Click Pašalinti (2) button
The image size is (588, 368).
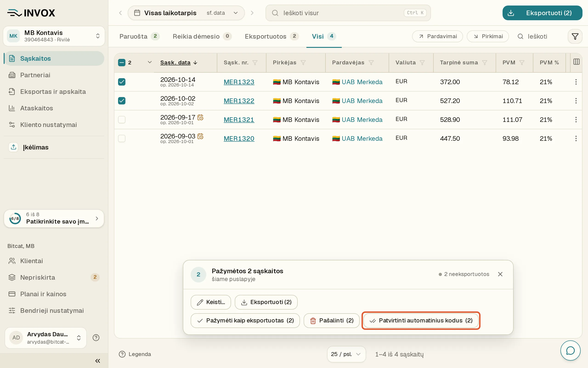tap(331, 321)
